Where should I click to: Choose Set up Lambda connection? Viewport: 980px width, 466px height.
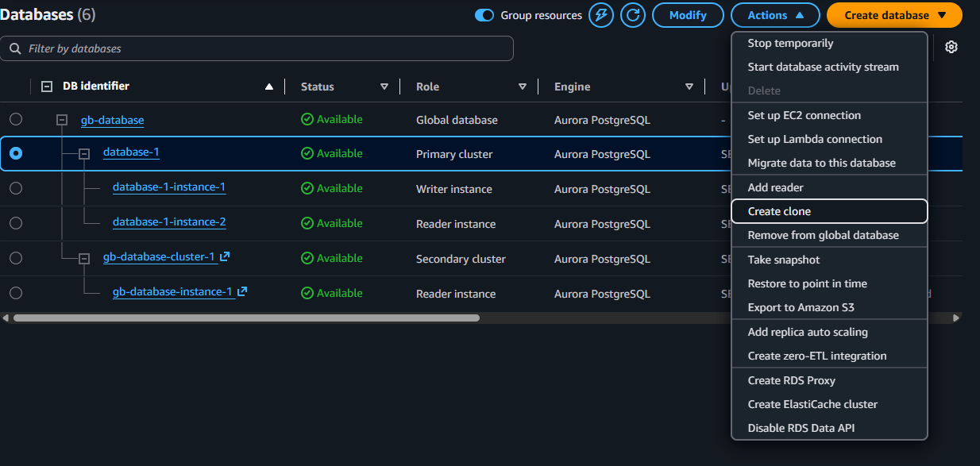coord(829,139)
